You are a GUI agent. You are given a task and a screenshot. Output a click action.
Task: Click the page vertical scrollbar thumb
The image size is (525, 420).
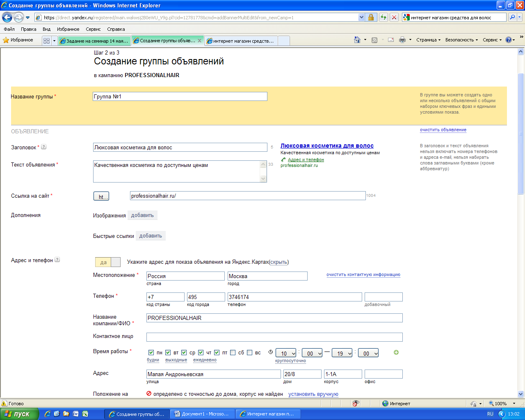[521, 133]
